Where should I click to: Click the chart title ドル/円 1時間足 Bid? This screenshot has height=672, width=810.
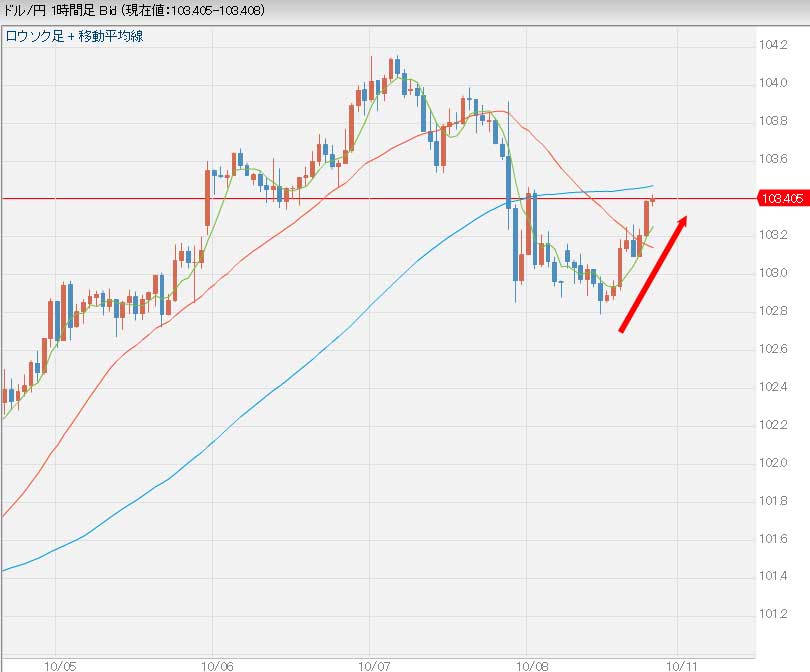point(60,10)
